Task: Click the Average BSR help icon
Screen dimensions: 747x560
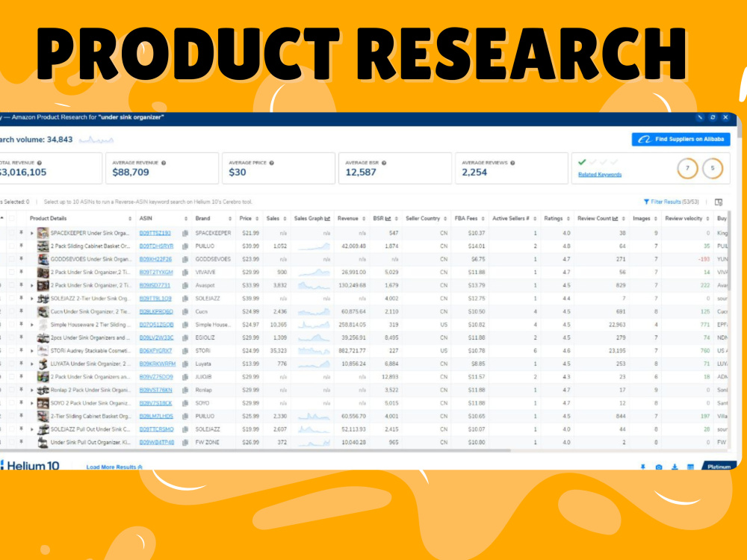Action: 384,163
